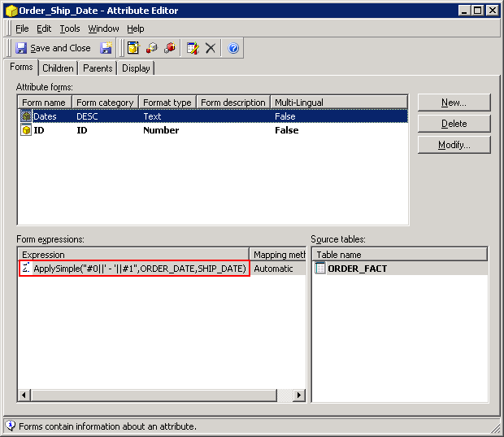Open the Help menu

[x=135, y=28]
